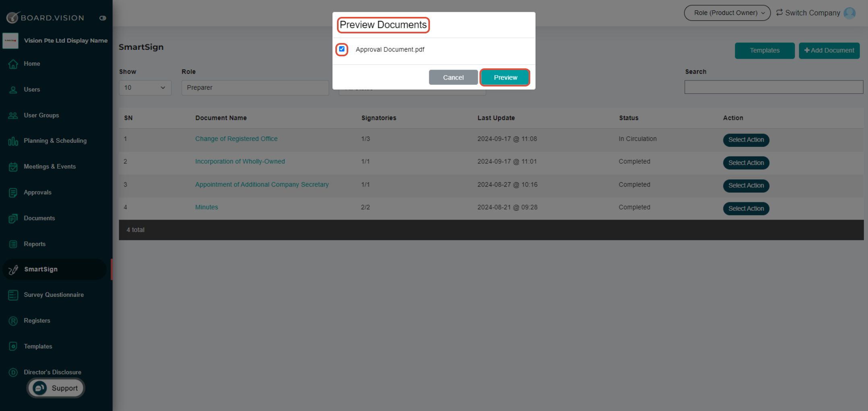Click the Support button
The width and height of the screenshot is (868, 411).
(56, 388)
